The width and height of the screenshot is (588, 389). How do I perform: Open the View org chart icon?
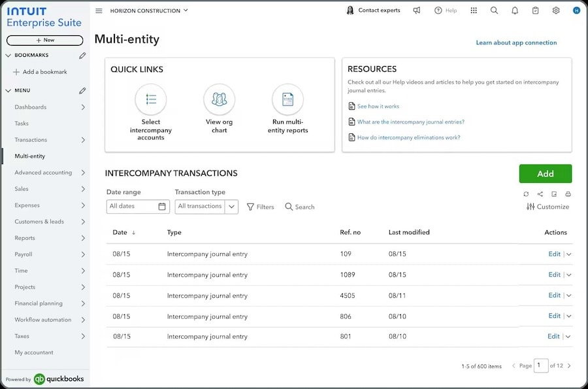[219, 99]
